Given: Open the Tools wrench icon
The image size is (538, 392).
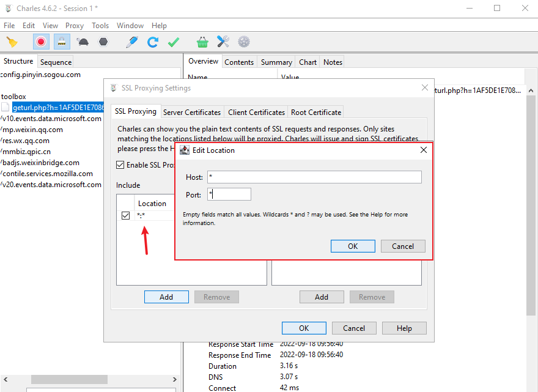Looking at the screenshot, I should tap(223, 42).
